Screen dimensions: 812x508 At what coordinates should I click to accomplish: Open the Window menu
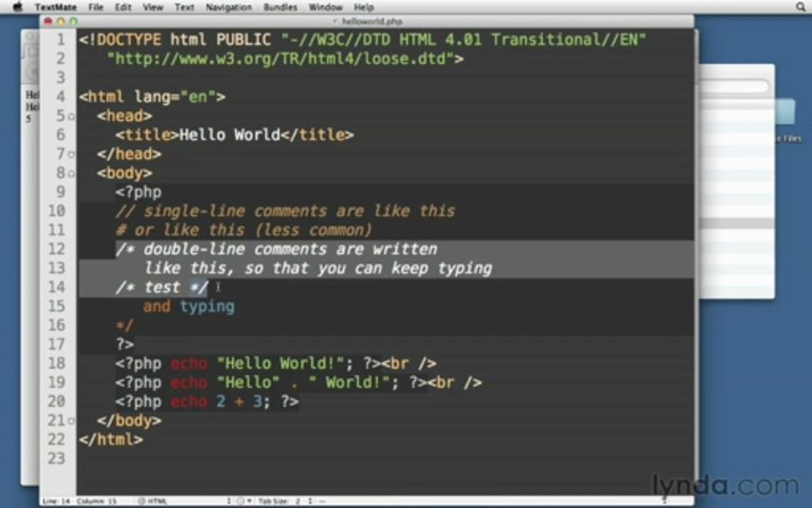[326, 7]
